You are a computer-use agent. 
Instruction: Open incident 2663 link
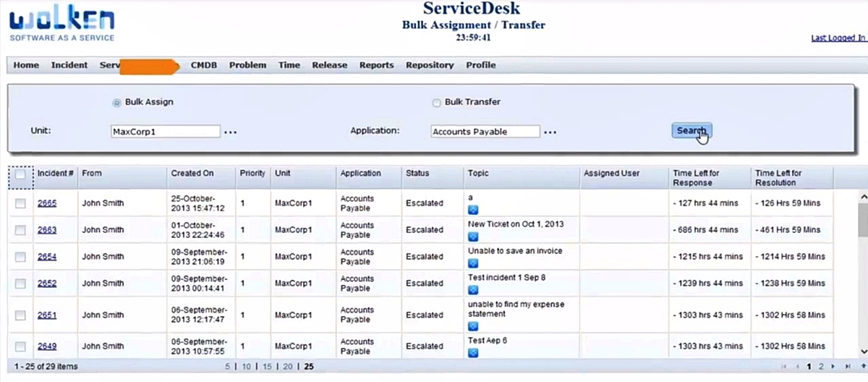click(47, 230)
